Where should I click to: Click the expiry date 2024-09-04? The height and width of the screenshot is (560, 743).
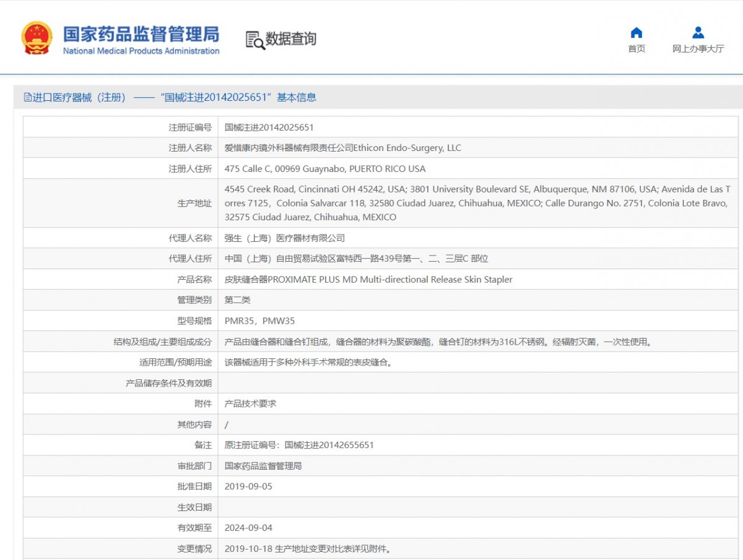coord(248,528)
